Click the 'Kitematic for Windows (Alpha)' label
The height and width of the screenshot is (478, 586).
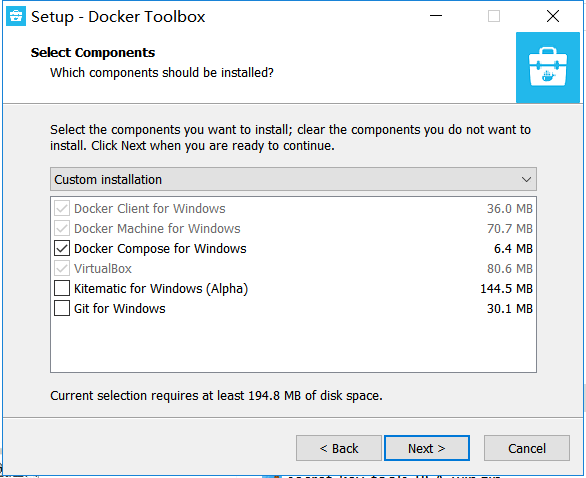tap(161, 289)
